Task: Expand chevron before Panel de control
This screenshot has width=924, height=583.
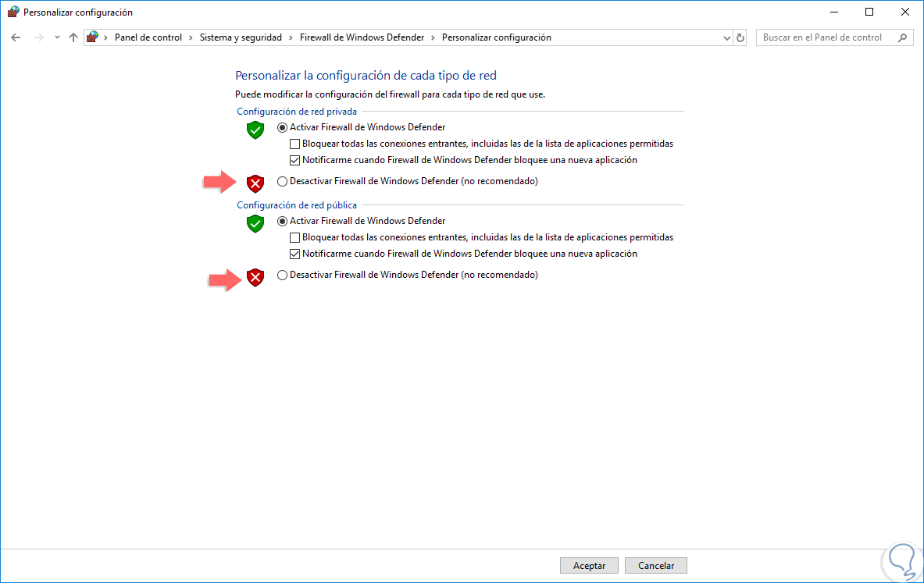Action: (x=105, y=37)
